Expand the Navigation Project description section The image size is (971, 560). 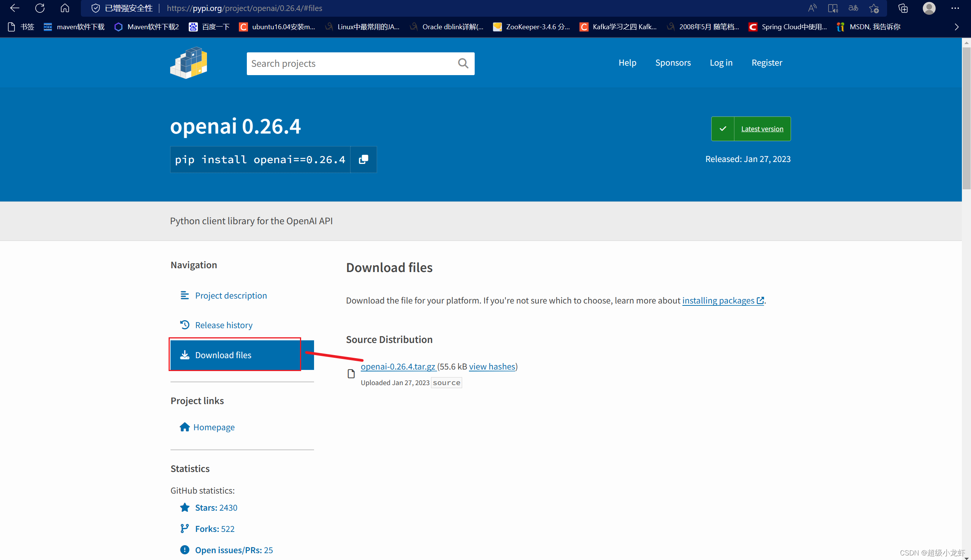[230, 295]
